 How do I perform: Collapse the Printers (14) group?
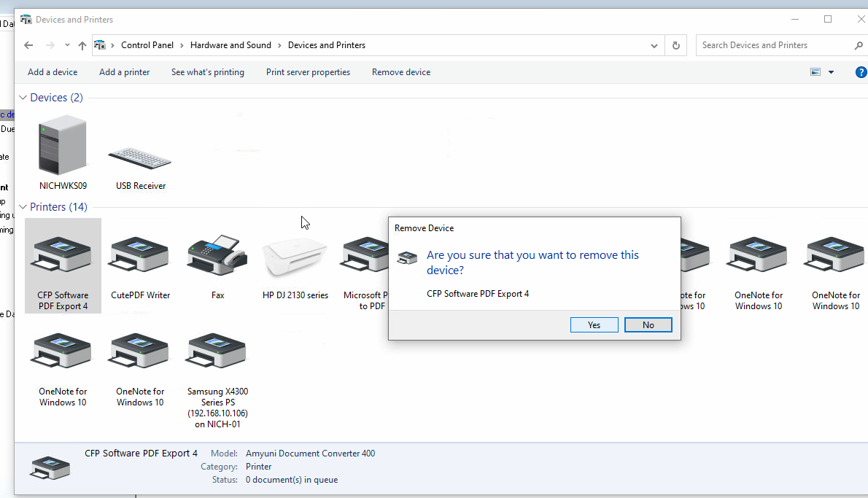pos(23,207)
